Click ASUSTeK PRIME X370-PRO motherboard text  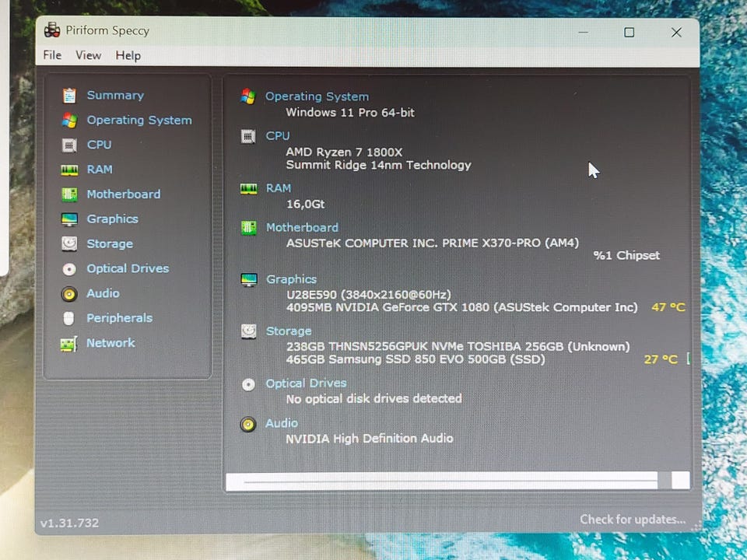433,243
